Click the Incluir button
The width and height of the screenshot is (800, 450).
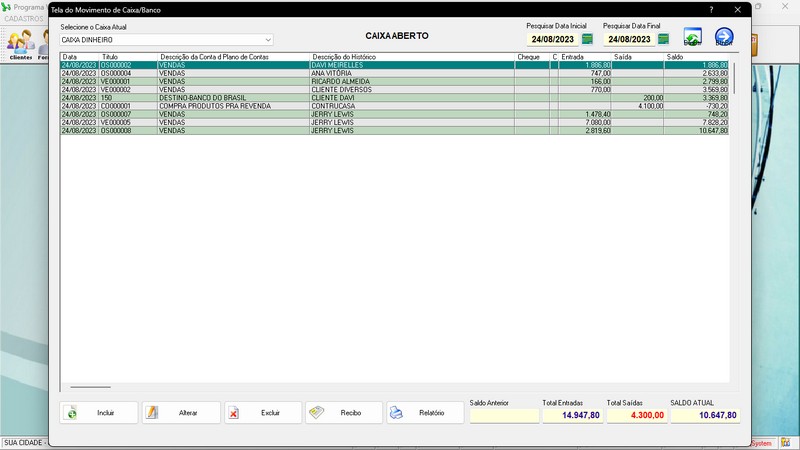[99, 413]
